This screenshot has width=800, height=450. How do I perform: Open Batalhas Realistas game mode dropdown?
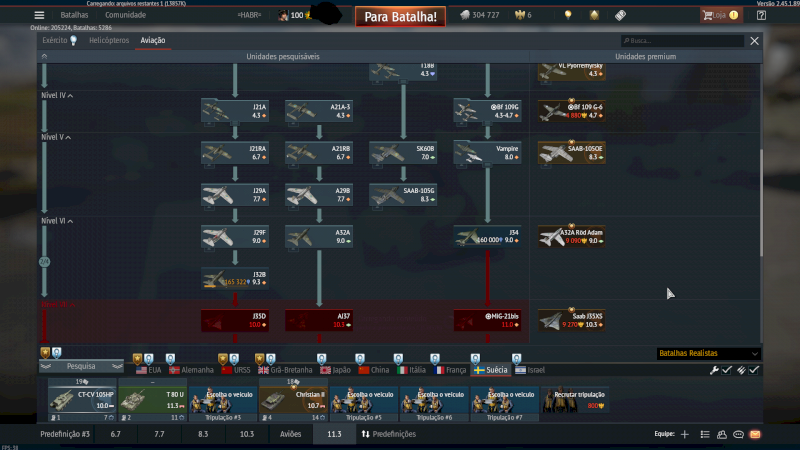tap(708, 353)
